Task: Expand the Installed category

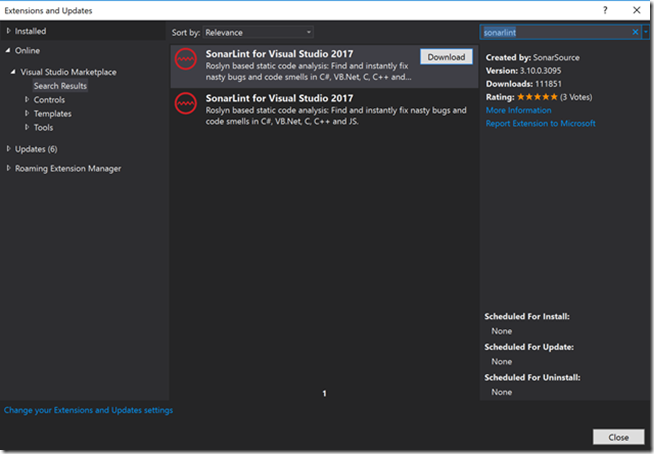Action: [8, 32]
